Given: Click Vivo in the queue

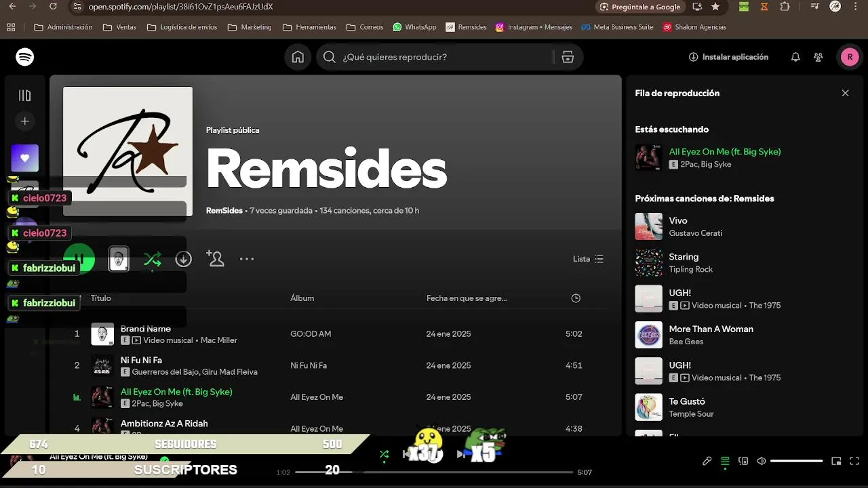Looking at the screenshot, I should coord(678,220).
